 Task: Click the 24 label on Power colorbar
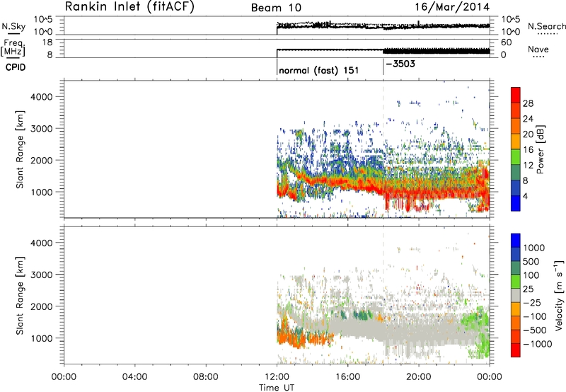click(x=528, y=119)
